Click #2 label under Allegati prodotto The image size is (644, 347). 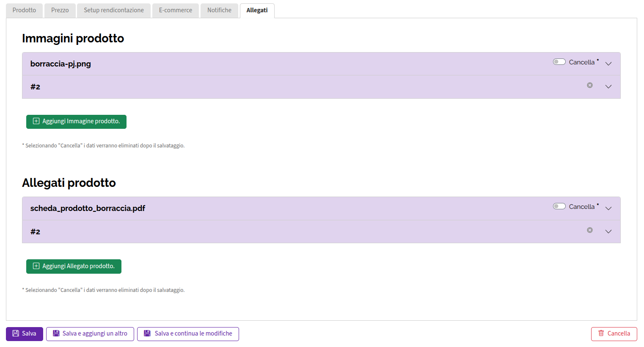pos(35,232)
